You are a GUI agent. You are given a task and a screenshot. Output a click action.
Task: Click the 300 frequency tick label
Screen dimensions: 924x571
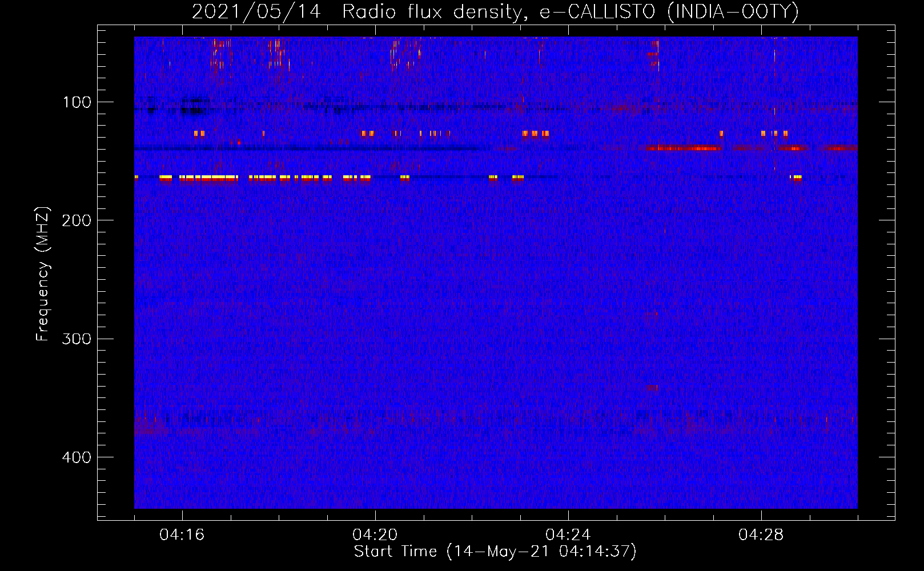point(77,339)
